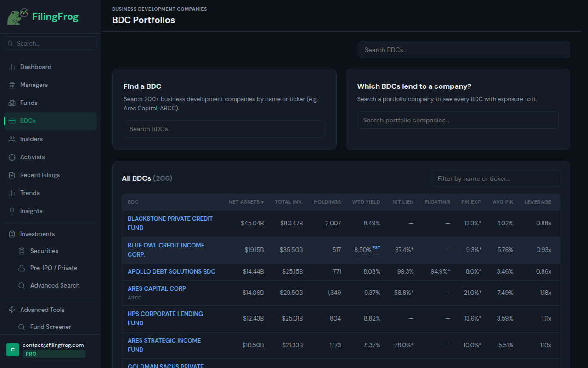Click the sidebar search magnifier icon

pyautogui.click(x=11, y=43)
